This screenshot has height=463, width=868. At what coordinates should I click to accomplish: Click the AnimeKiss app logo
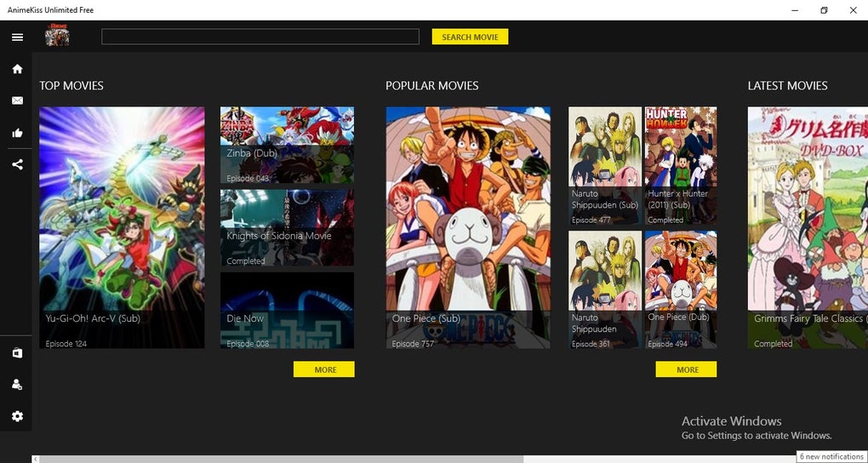click(57, 35)
